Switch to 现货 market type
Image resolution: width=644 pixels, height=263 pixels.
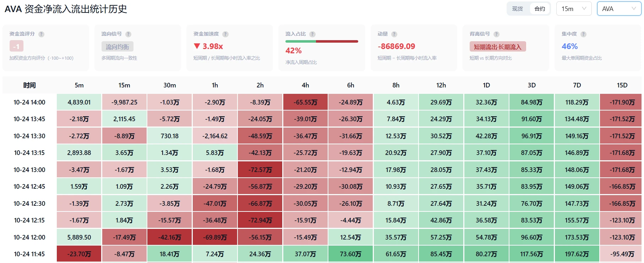pos(518,9)
